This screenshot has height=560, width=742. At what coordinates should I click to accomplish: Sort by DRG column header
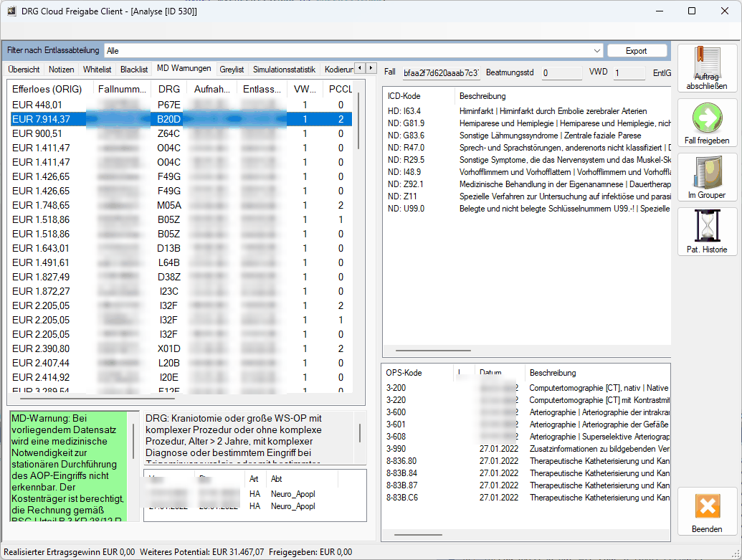point(169,89)
